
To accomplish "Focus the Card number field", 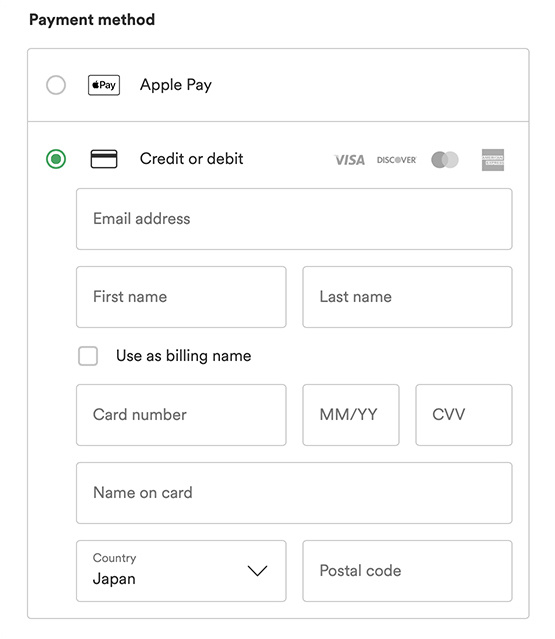I will (x=181, y=415).
